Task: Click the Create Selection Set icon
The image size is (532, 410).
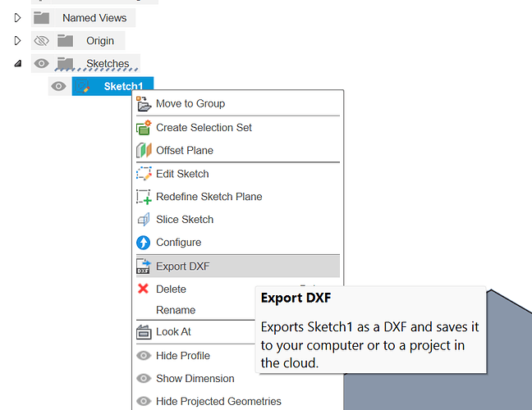Action: (x=144, y=128)
